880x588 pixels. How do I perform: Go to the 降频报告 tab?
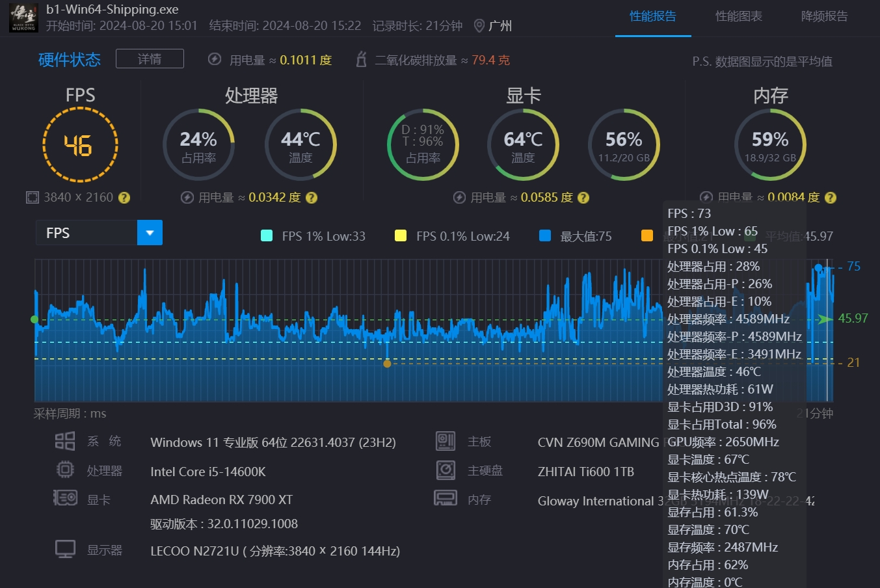click(825, 16)
